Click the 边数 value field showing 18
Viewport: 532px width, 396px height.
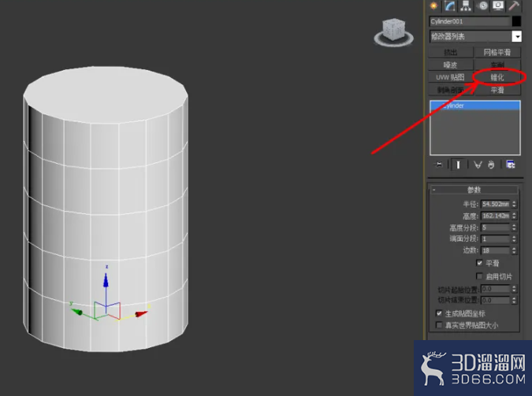tap(496, 250)
